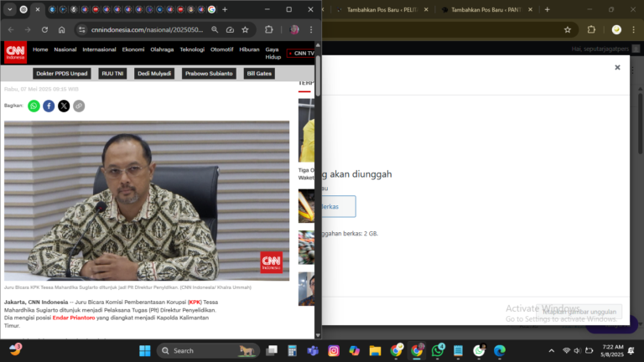The width and height of the screenshot is (644, 362).
Task: Open Dedi Mulyadi topic tag
Action: coord(154,74)
